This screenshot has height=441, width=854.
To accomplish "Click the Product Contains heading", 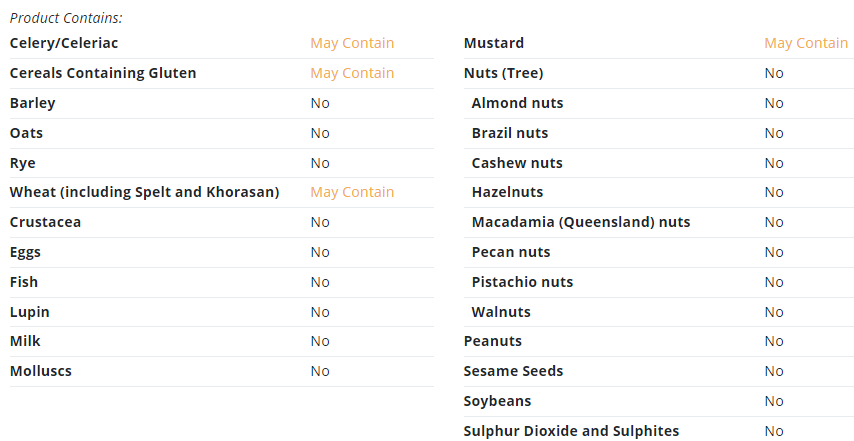I will [x=66, y=18].
